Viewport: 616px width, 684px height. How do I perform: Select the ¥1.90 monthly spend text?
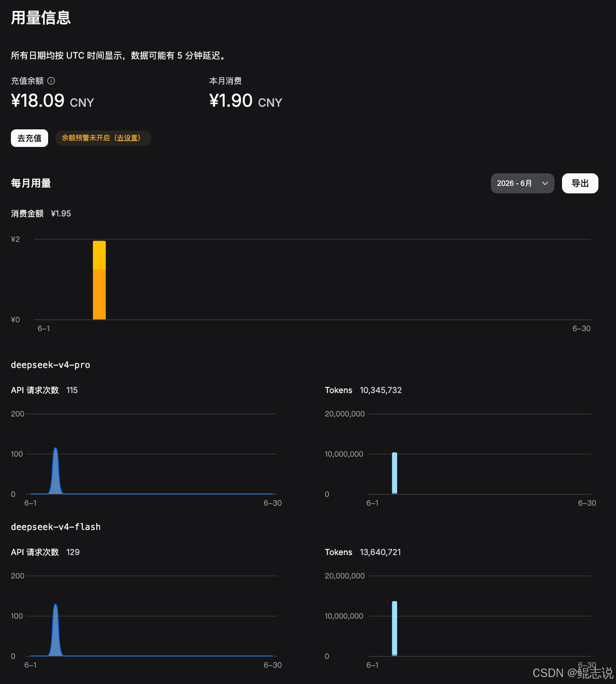[x=231, y=100]
